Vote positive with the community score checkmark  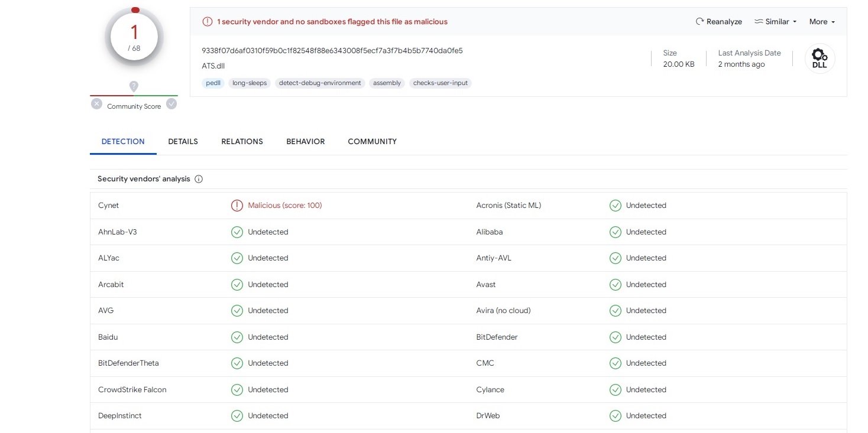tap(171, 104)
